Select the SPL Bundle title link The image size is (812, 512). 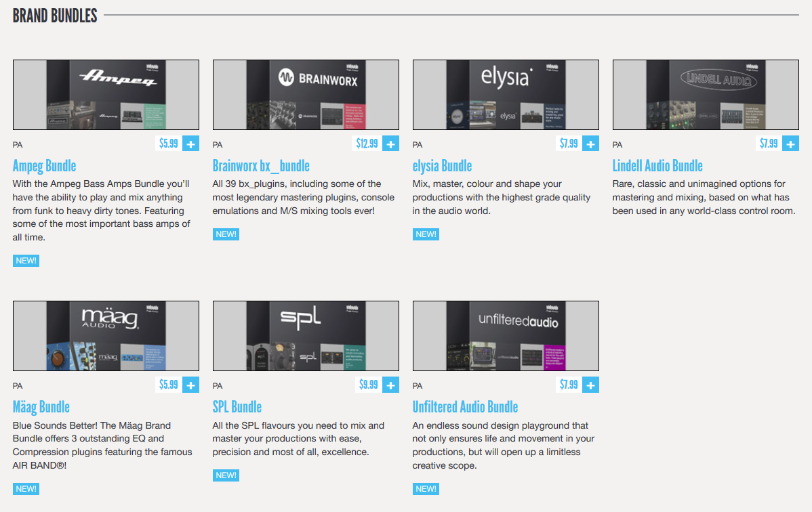point(237,407)
